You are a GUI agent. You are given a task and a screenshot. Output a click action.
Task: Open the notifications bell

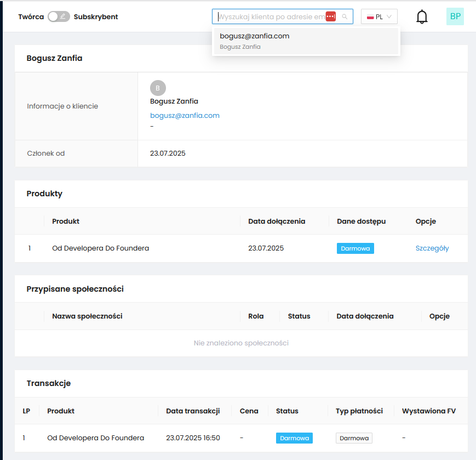[x=422, y=17]
